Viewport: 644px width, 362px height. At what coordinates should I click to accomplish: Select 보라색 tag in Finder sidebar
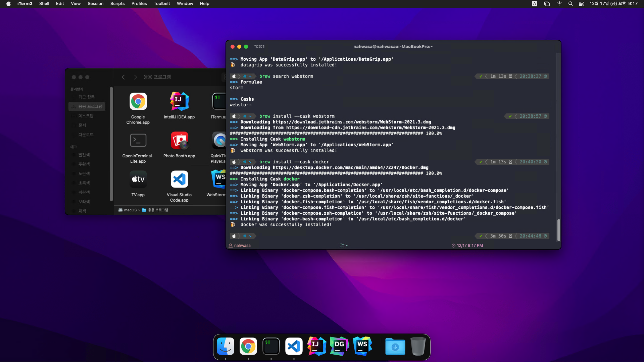87,202
